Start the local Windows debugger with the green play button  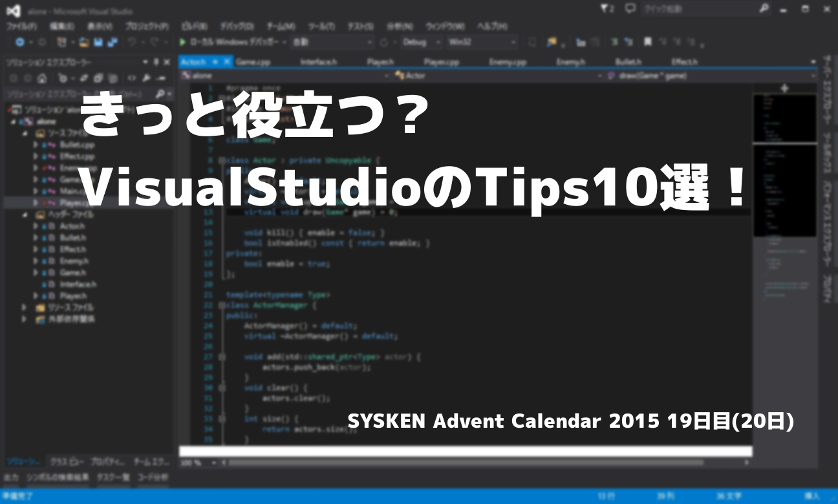pyautogui.click(x=183, y=42)
